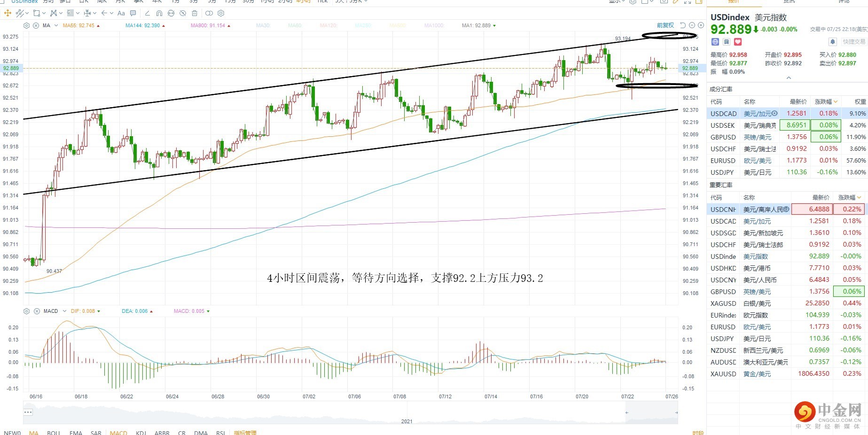Toggle the DEA line in MACD

(137, 311)
